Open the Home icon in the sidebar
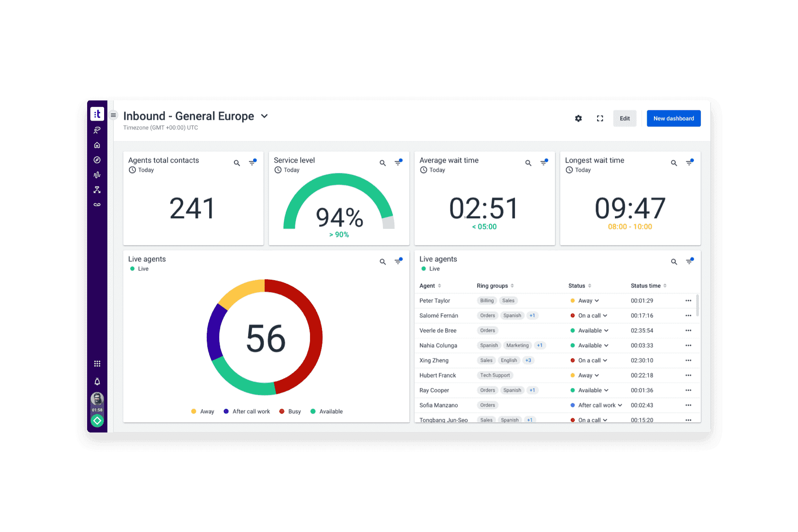 point(97,145)
